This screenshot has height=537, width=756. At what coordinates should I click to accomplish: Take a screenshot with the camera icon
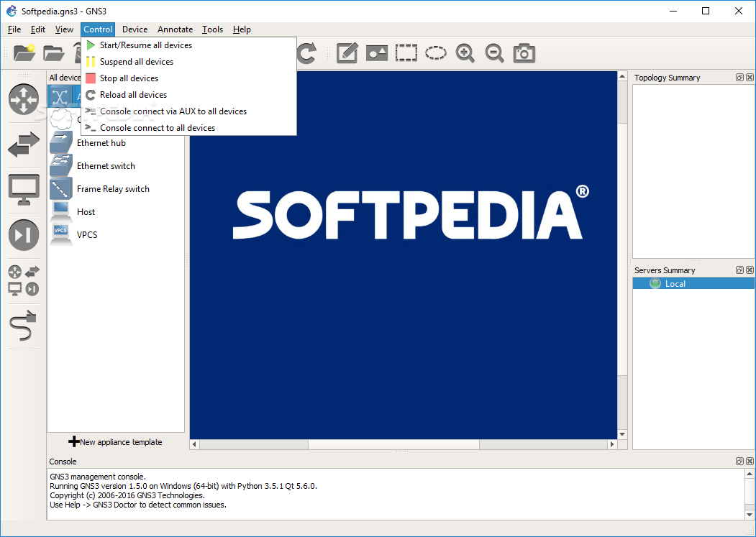pyautogui.click(x=524, y=53)
